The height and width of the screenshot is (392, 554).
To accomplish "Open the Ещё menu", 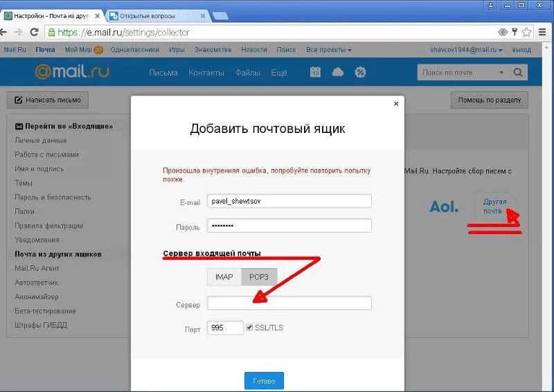I will pyautogui.click(x=279, y=73).
